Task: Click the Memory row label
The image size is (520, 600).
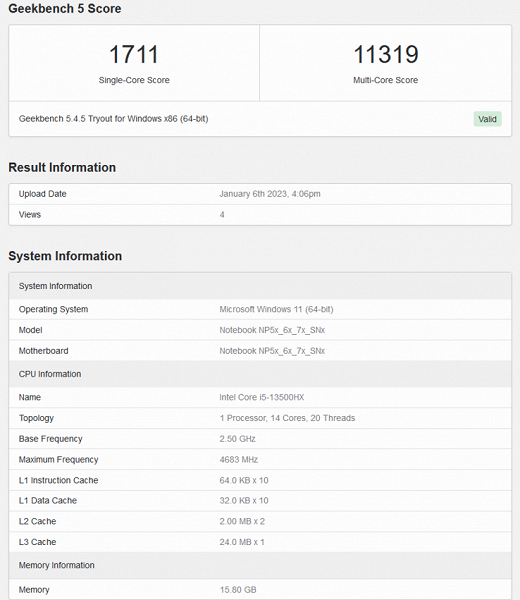Action: [34, 590]
